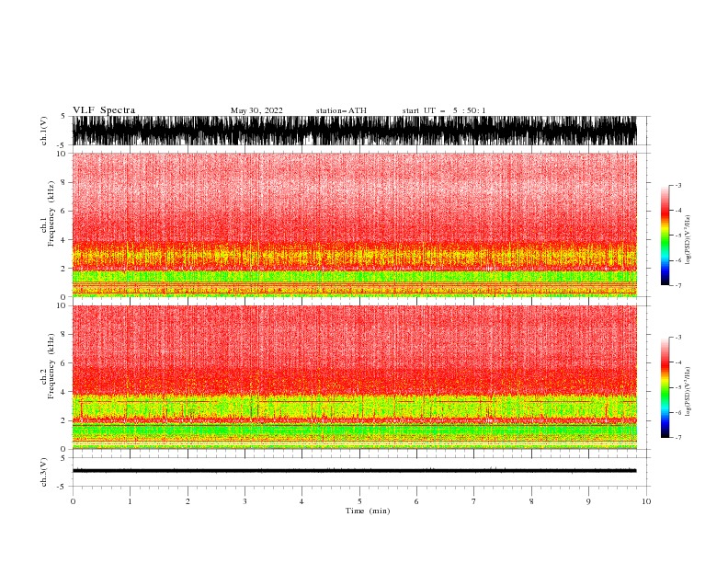Image resolution: width=728 pixels, height=563 pixels.
Task: Click the ch.1 frequency tick label "4"
Action: pyautogui.click(x=63, y=240)
